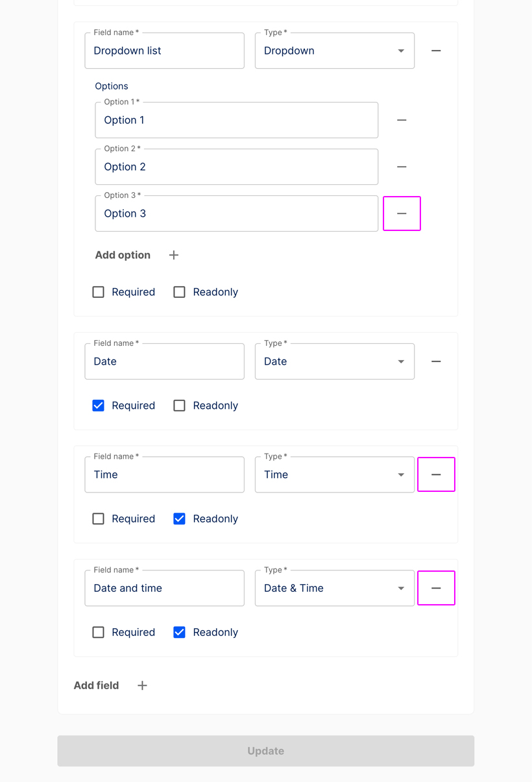
Task: Click the Update button
Action: point(265,750)
